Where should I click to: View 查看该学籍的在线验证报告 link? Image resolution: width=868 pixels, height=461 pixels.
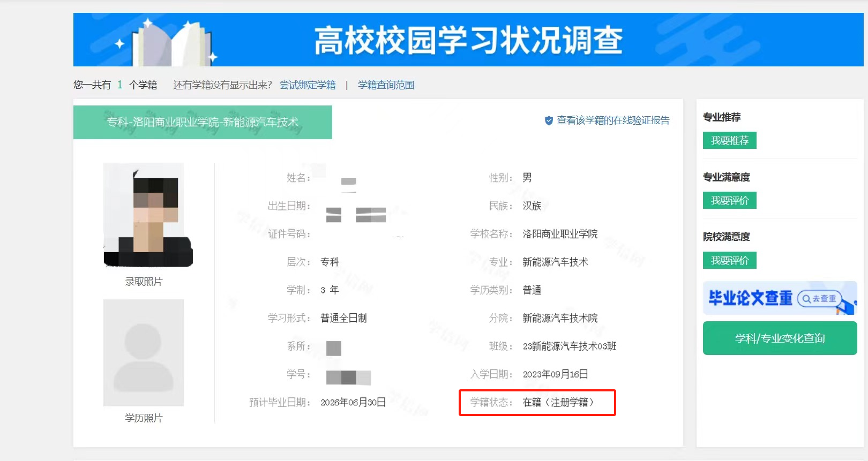613,120
